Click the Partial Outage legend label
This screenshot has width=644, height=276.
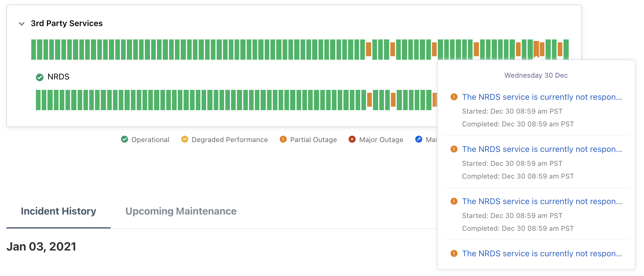pyautogui.click(x=314, y=140)
